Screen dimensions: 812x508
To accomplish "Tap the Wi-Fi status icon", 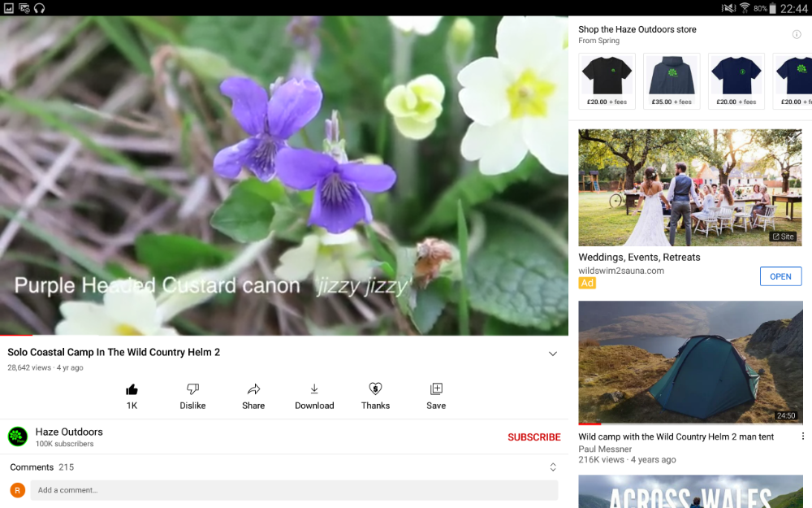I will click(744, 8).
